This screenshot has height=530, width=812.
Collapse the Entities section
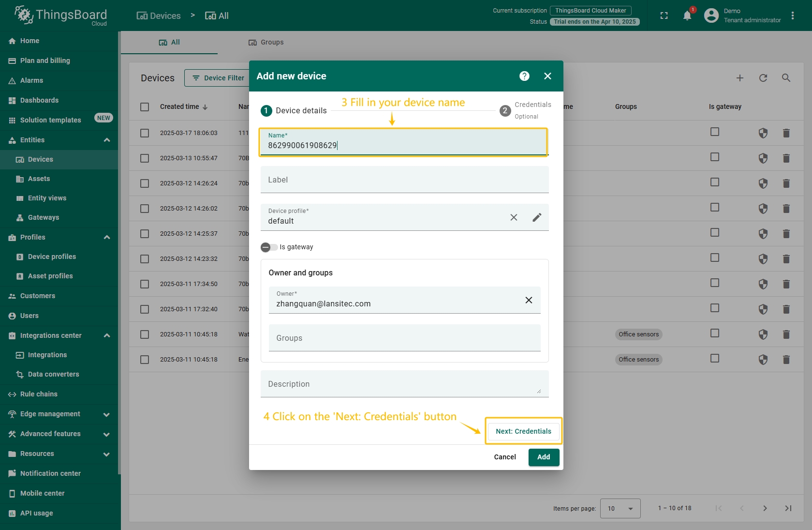pos(107,140)
